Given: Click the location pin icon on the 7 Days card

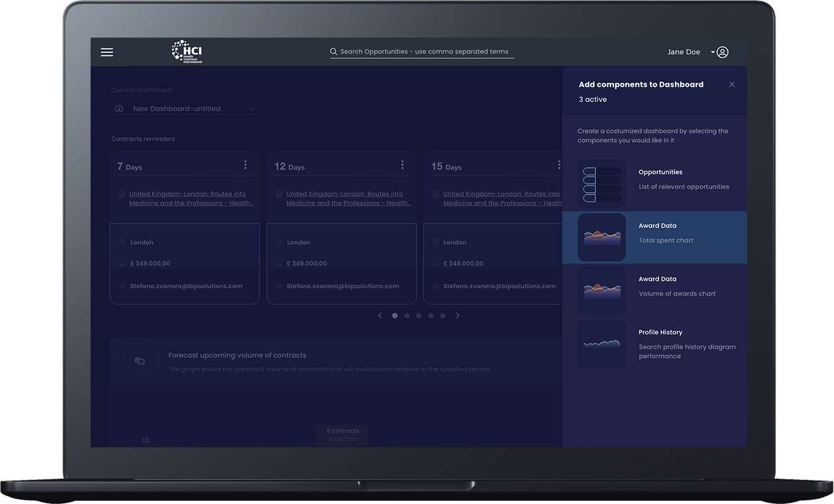Looking at the screenshot, I should coord(121,242).
